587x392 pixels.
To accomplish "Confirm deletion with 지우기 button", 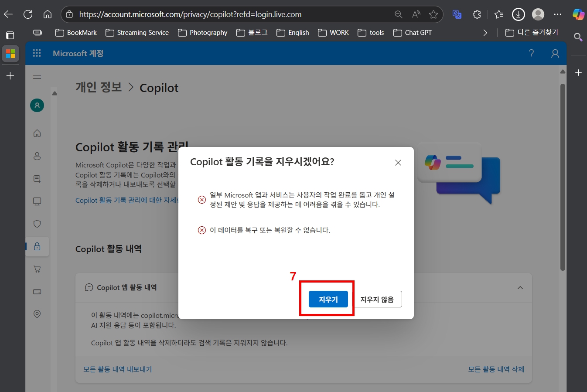I will 328,299.
